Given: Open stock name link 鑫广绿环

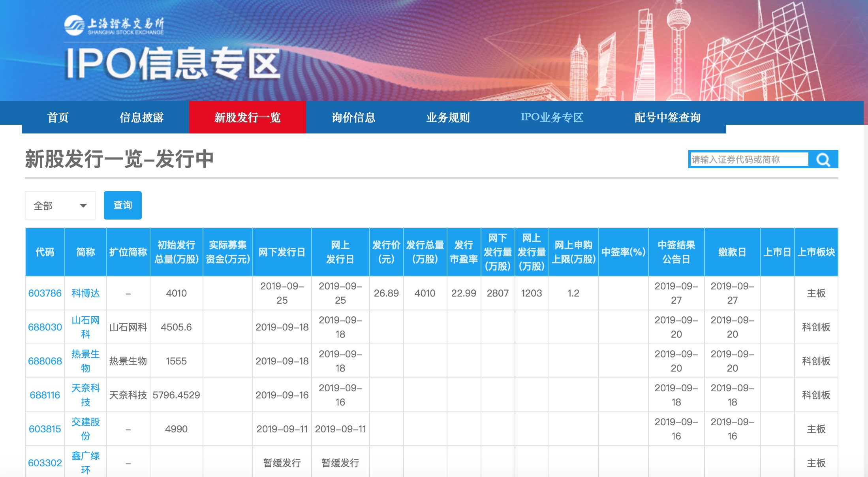Looking at the screenshot, I should pyautogui.click(x=85, y=463).
